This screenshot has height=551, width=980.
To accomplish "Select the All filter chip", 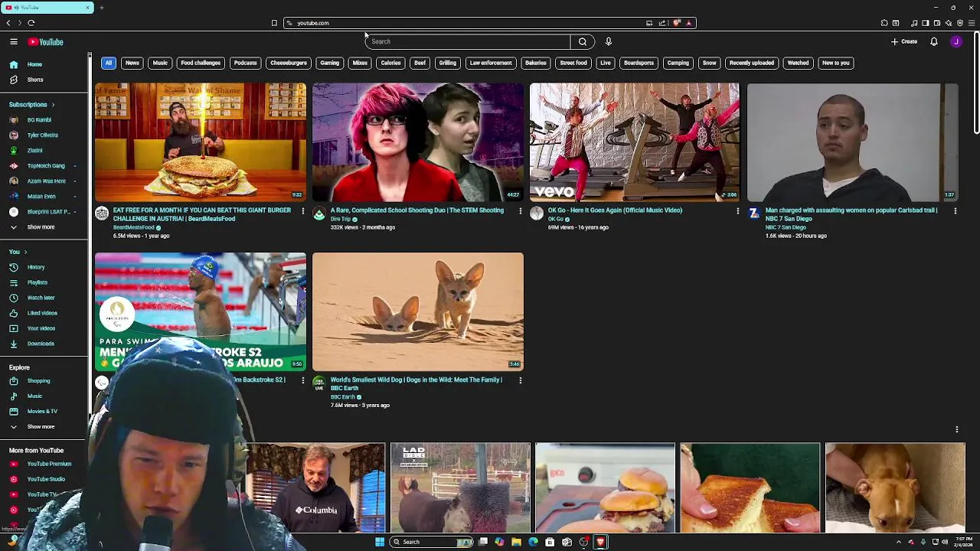I will [109, 63].
